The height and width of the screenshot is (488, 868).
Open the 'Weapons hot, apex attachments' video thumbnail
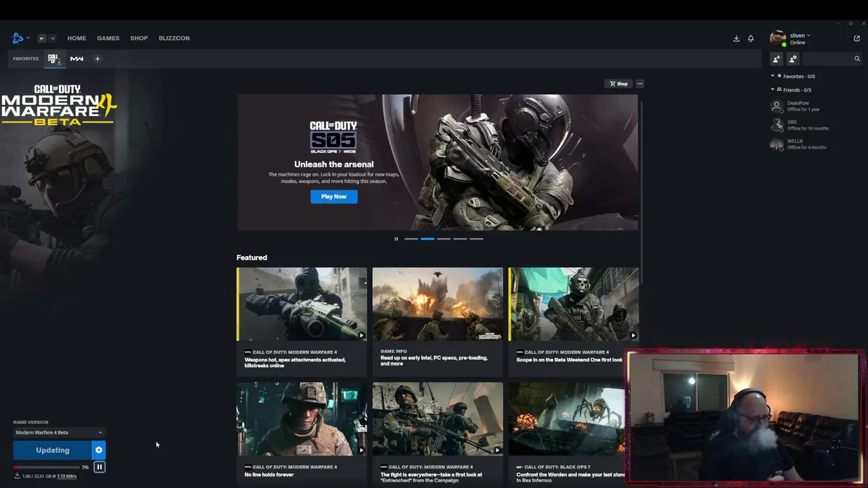click(302, 304)
